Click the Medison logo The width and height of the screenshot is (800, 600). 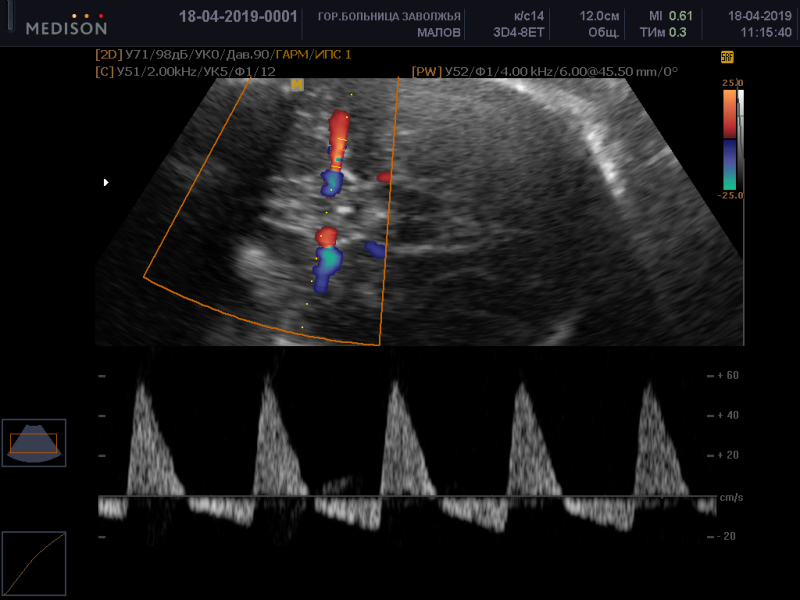[x=66, y=25]
